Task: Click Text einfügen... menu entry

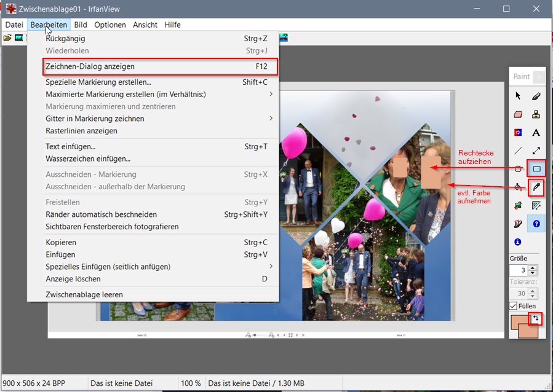Action: pyautogui.click(x=70, y=147)
